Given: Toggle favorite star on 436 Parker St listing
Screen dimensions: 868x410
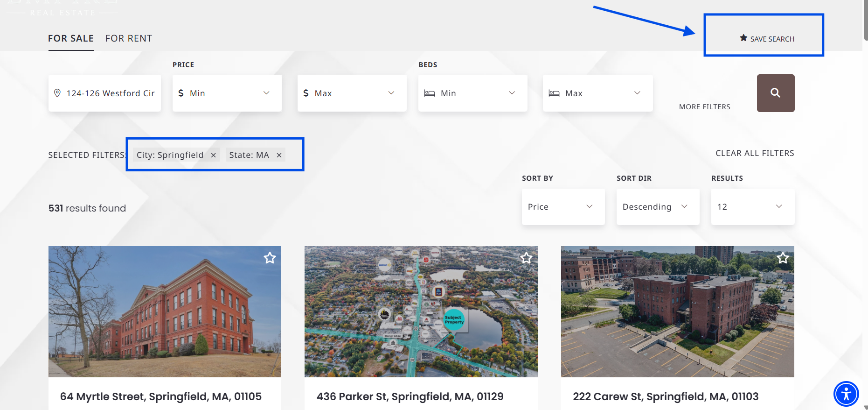Looking at the screenshot, I should tap(526, 258).
